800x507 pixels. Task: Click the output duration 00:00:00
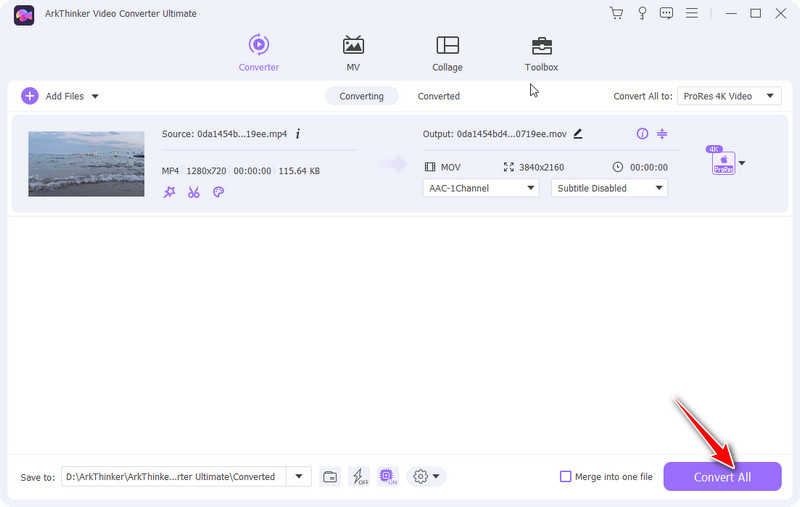(648, 167)
